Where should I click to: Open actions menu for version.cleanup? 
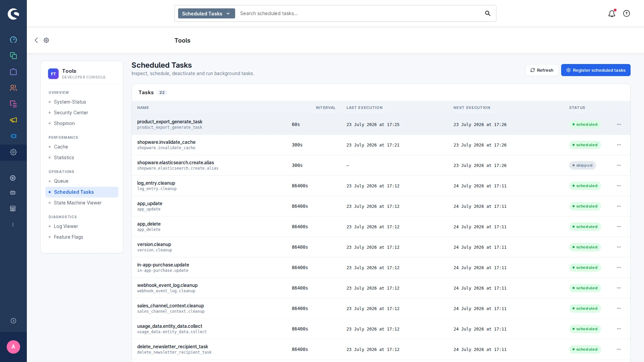(619, 247)
